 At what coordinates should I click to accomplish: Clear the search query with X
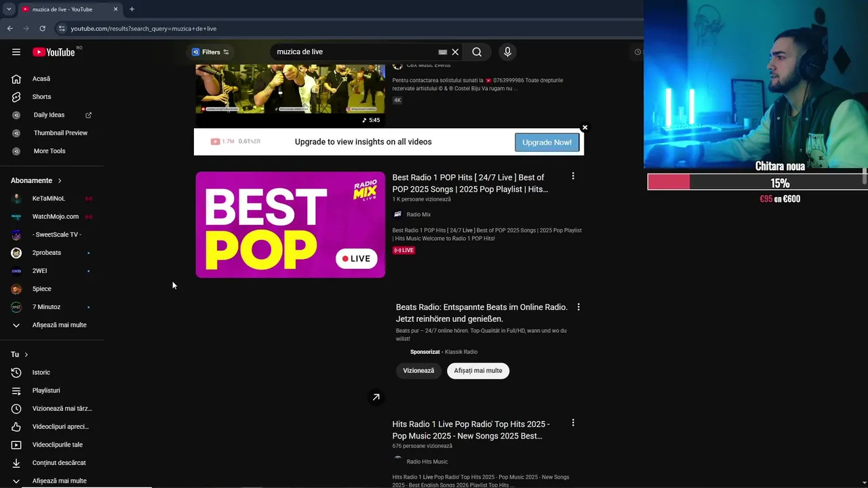(456, 52)
